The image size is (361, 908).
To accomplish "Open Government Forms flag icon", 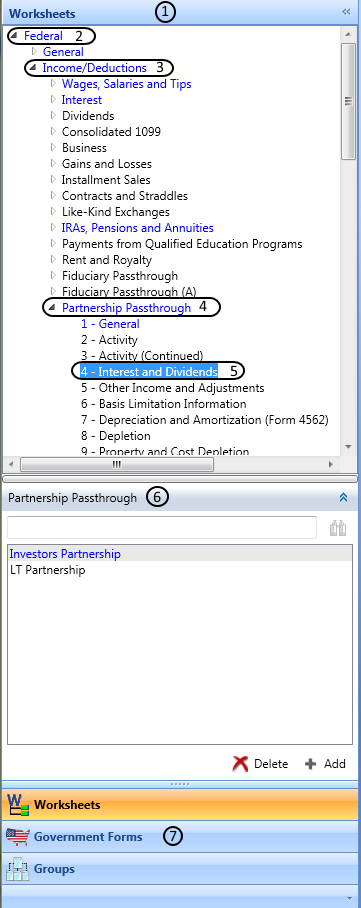I will pyautogui.click(x=17, y=836).
